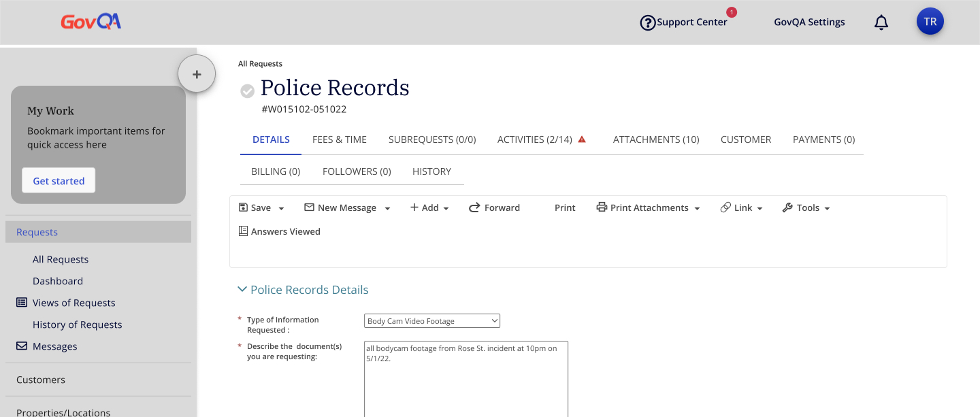Click into the document description text area
Viewport: 980px width, 417px height.
tap(466, 379)
